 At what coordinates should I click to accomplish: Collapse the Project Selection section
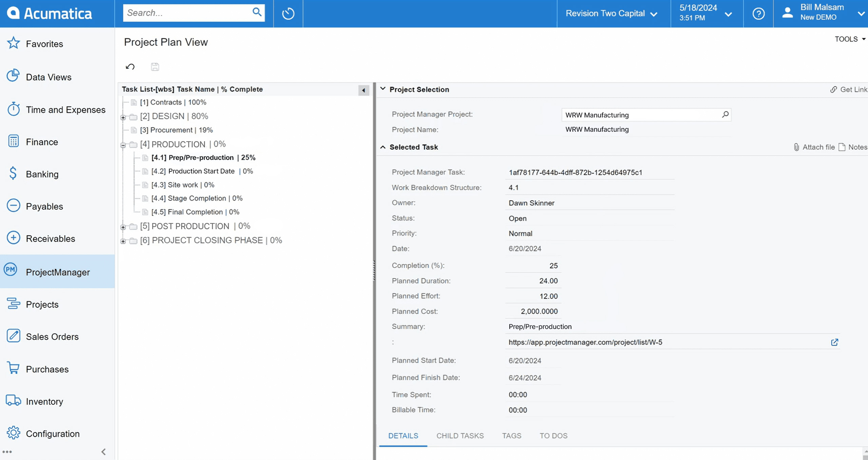click(x=383, y=89)
